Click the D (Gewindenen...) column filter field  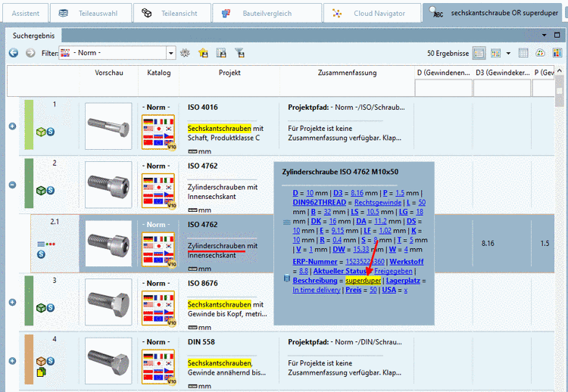point(443,88)
